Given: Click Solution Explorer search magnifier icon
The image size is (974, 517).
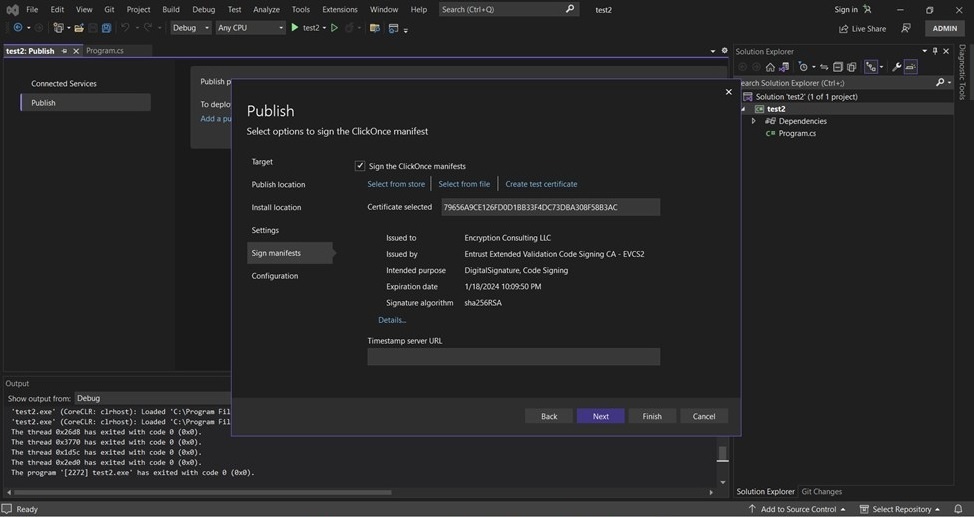Looking at the screenshot, I should tap(940, 83).
